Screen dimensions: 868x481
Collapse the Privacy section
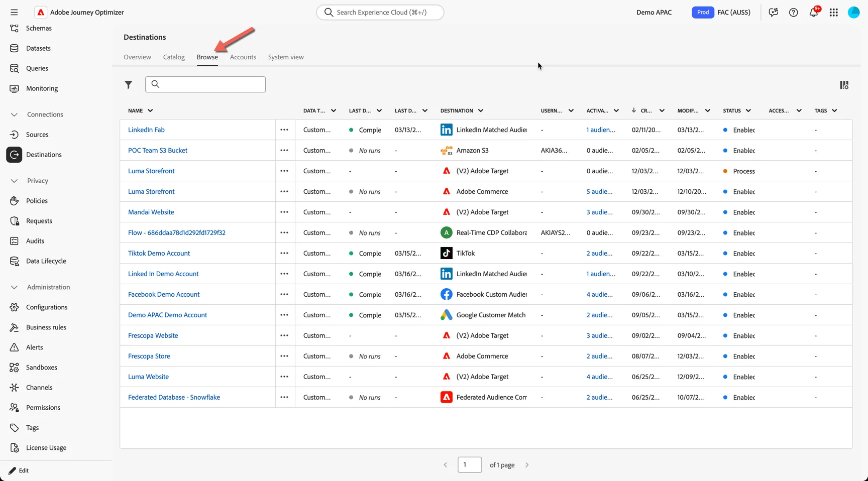click(14, 181)
